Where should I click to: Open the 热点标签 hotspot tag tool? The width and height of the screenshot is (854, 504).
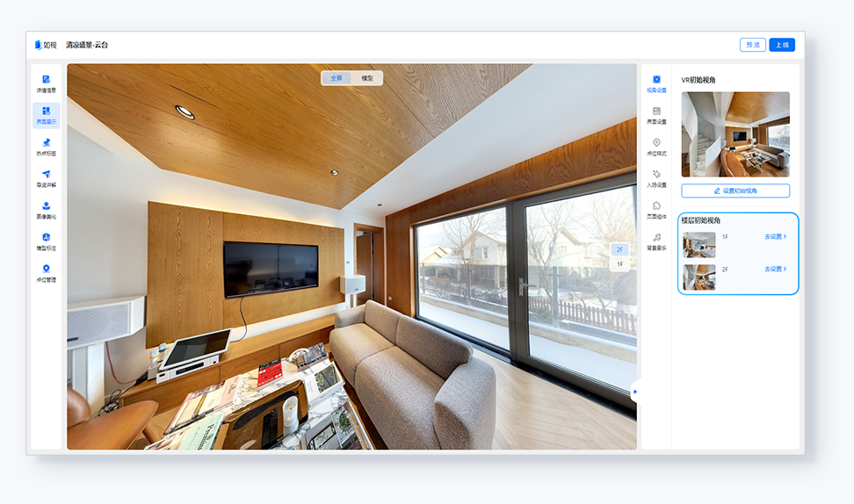coord(47,147)
